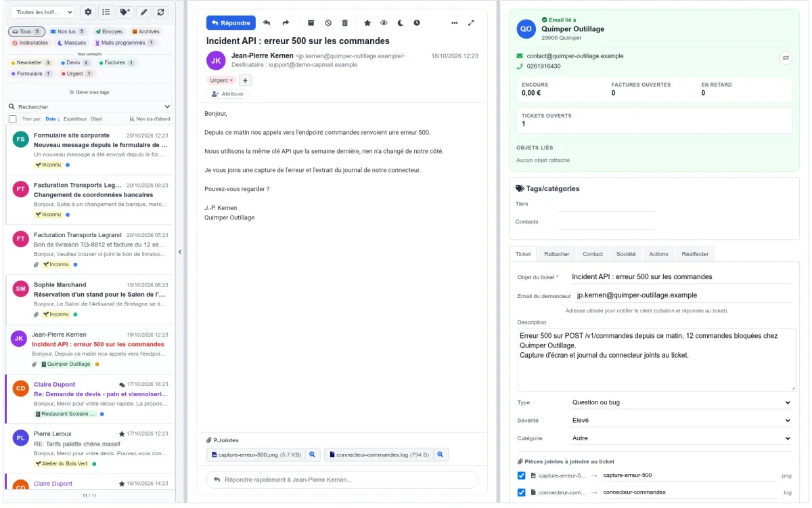The width and height of the screenshot is (812, 508).
Task: Toggle Non lus d'abord sorting
Action: [x=150, y=119]
